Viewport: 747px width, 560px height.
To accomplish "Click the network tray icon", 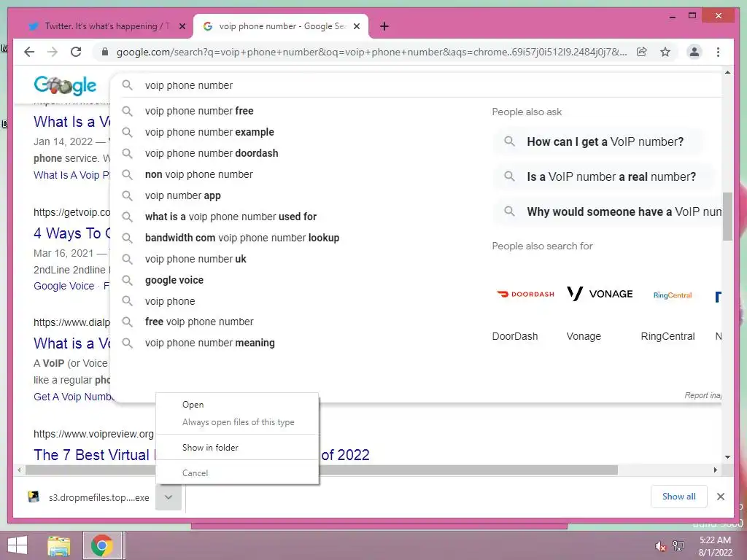I will click(678, 545).
